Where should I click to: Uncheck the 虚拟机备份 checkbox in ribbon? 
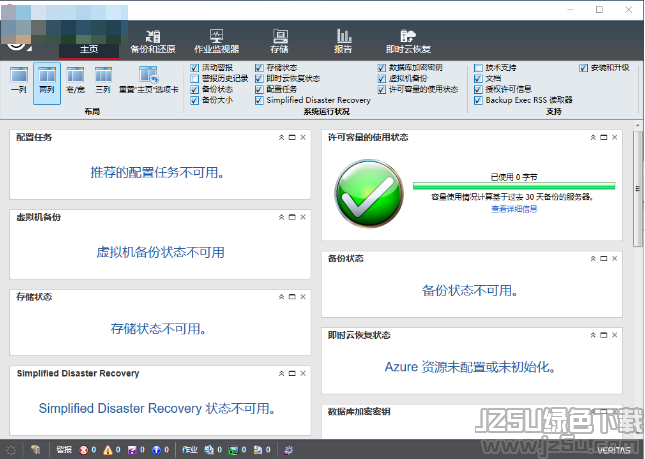[382, 79]
